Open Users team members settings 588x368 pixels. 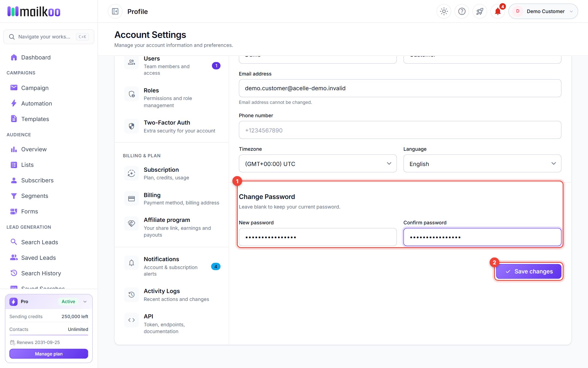(x=172, y=65)
